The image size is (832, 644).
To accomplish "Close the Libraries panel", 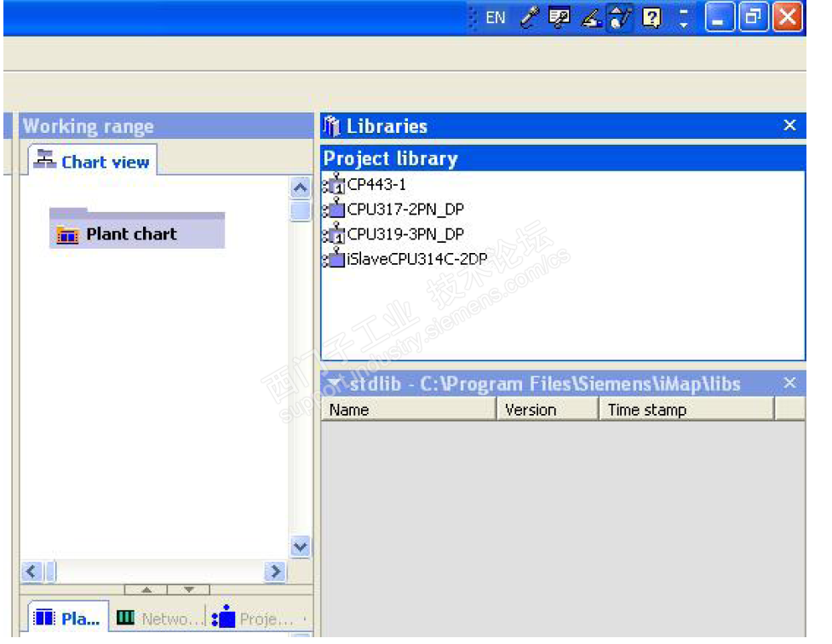I will coord(789,125).
